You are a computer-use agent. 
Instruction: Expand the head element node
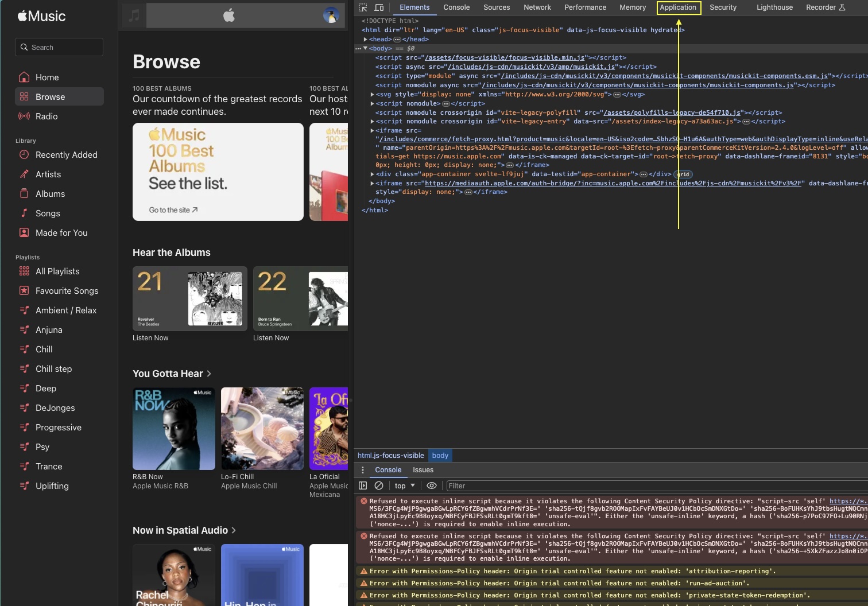[x=365, y=40]
